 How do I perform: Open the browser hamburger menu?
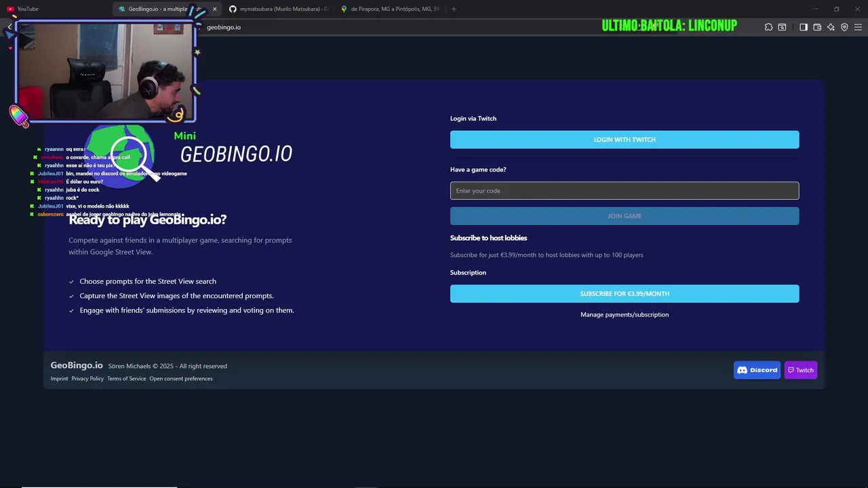point(858,27)
